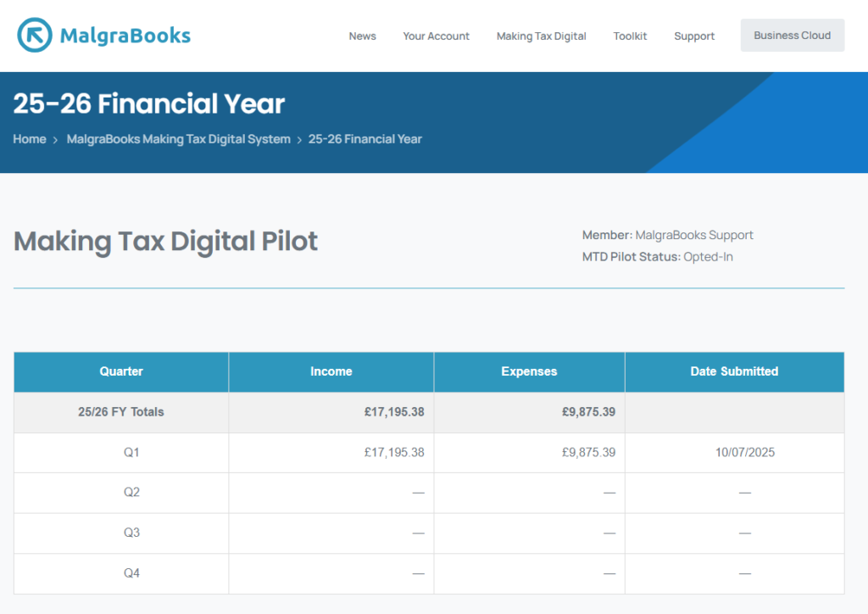Follow the Home breadcrumb link
Image resolution: width=868 pixels, height=614 pixels.
pos(30,139)
